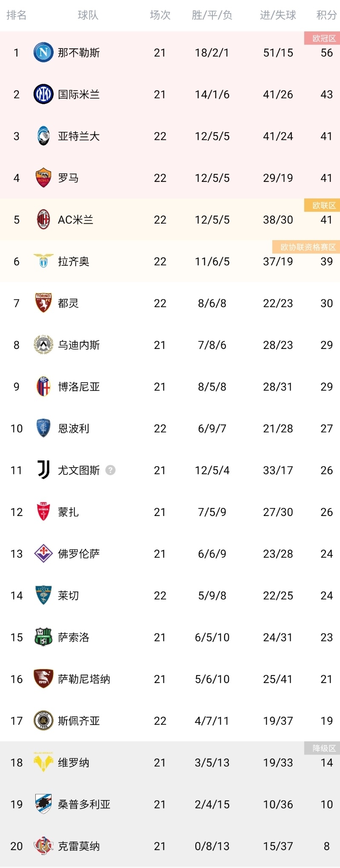Tap the Atalanta team badge

(x=43, y=136)
